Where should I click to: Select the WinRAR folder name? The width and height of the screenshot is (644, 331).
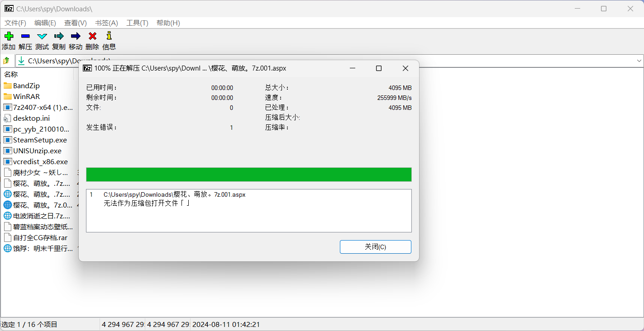click(x=26, y=96)
